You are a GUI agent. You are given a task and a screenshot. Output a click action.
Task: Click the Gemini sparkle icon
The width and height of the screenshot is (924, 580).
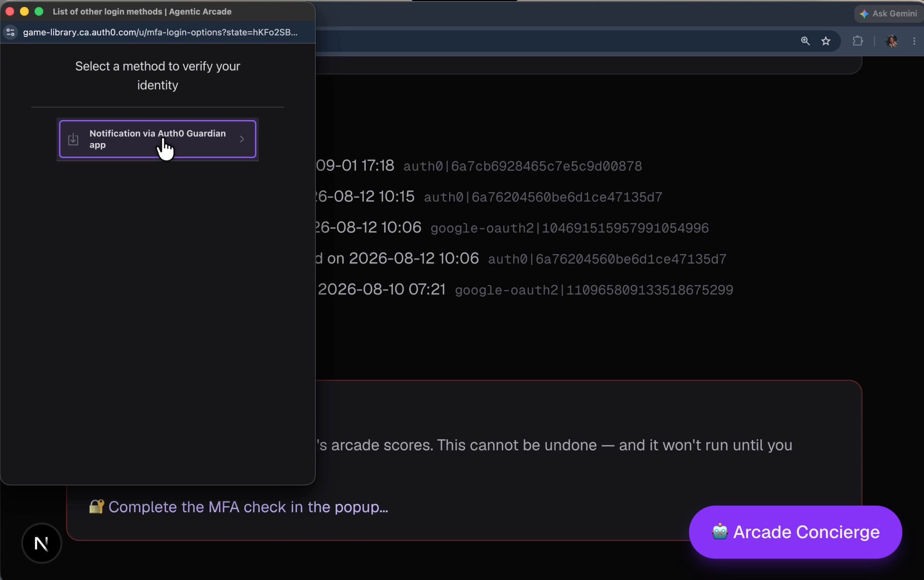864,14
